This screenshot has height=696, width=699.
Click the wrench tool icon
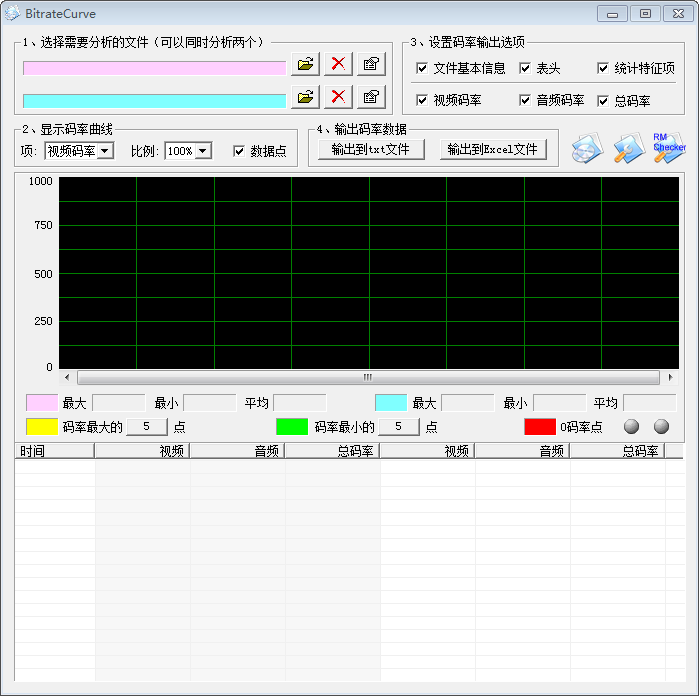[629, 148]
